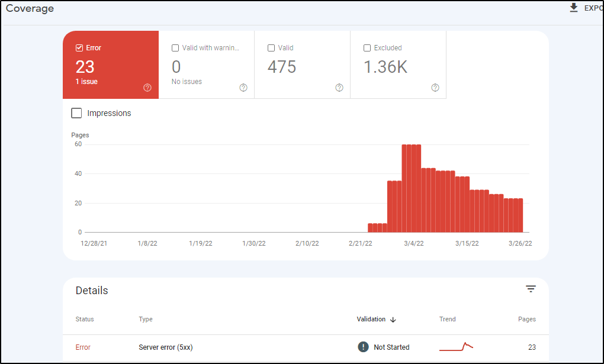Enable the Valid with warnings checkbox
Image resolution: width=604 pixels, height=364 pixels.
pyautogui.click(x=175, y=48)
